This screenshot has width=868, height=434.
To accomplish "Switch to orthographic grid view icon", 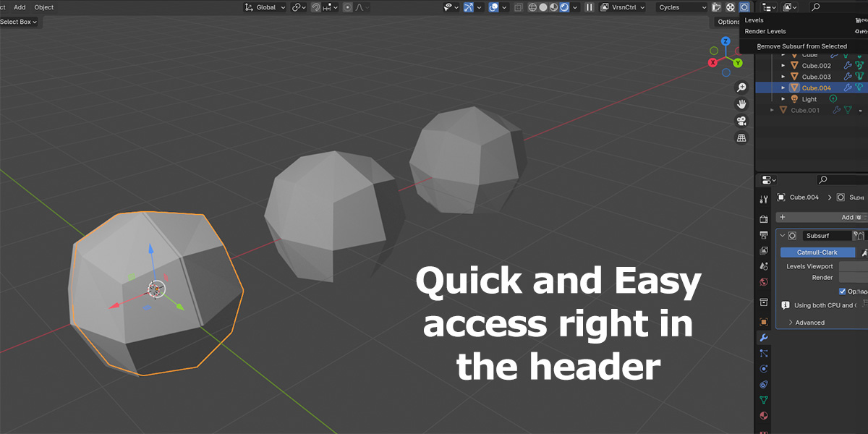I will (x=741, y=137).
